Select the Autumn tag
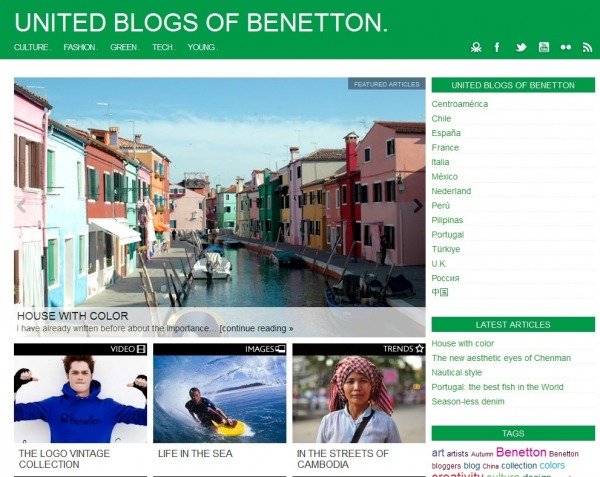Image resolution: width=600 pixels, height=477 pixels. coord(482,454)
